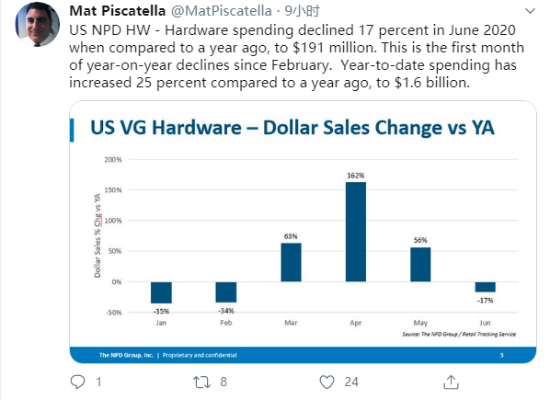Click the June -17% bar
The image size is (550, 400).
coord(485,287)
